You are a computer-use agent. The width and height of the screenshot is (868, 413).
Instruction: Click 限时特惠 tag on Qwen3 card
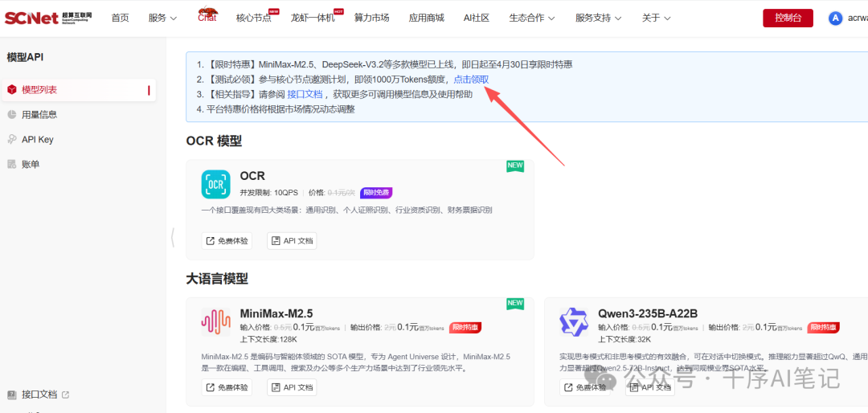click(x=823, y=327)
